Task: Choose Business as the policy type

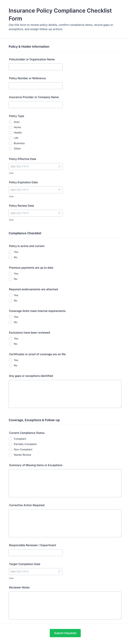Action: 11,143
